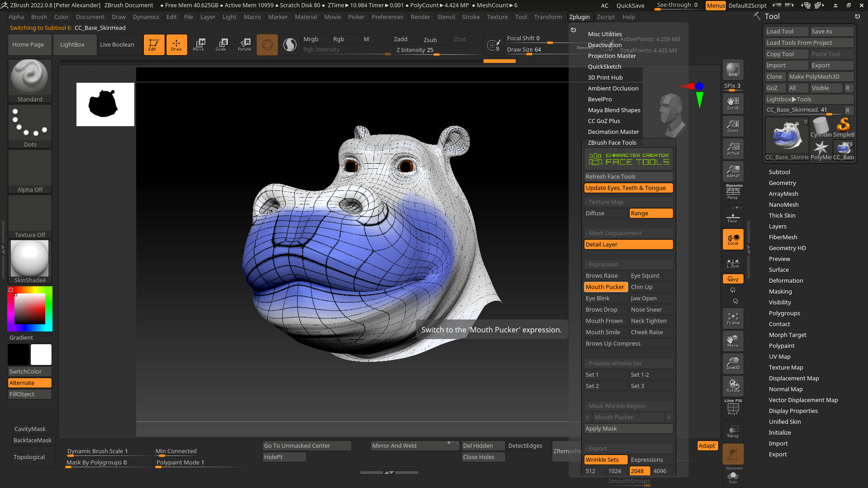Select the Move transform icon

coord(199,45)
